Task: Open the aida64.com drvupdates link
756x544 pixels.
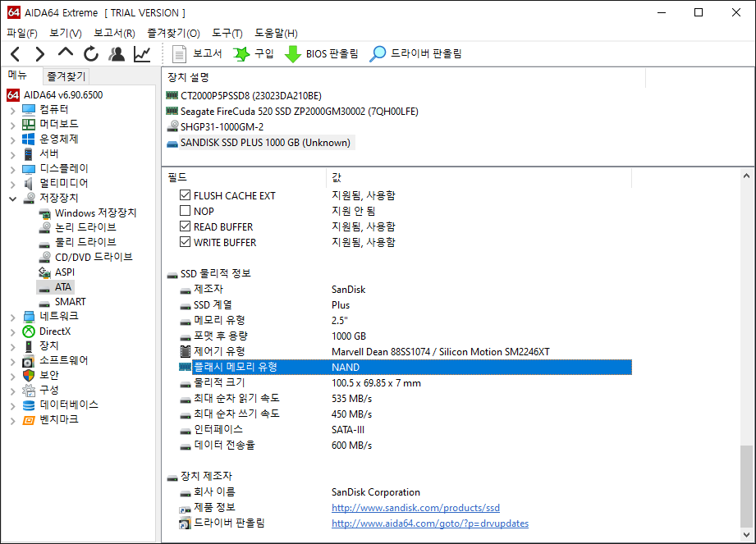Action: click(x=430, y=523)
